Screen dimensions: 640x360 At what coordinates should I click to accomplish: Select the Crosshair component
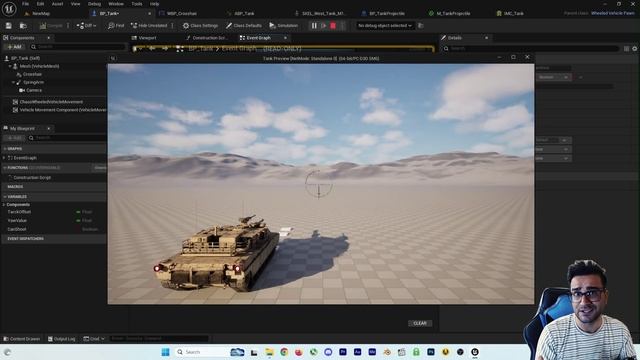[32, 74]
